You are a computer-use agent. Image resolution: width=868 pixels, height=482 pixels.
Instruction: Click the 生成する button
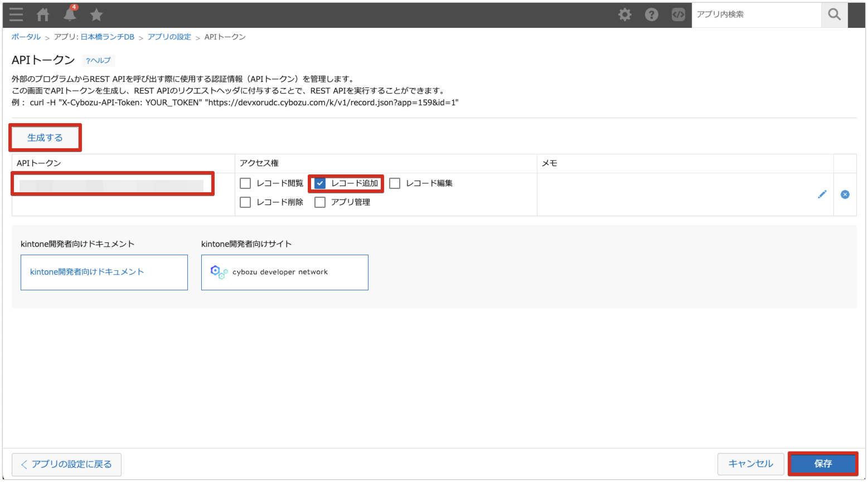45,138
